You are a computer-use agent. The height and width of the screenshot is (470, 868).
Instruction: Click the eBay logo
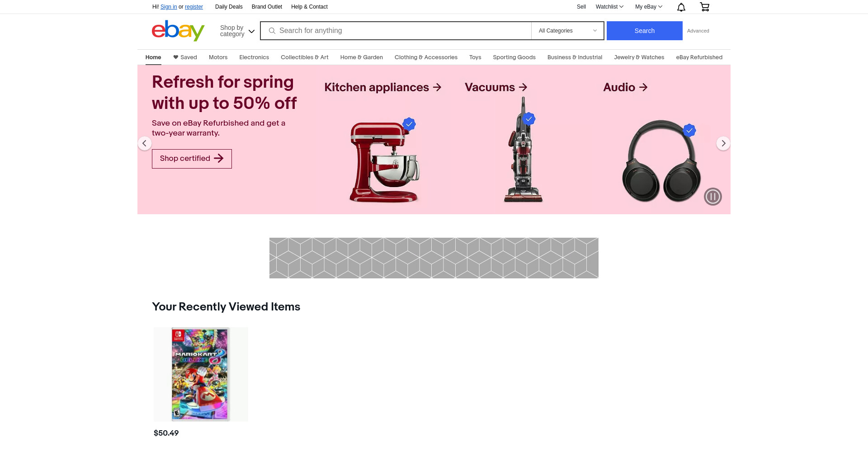(178, 31)
